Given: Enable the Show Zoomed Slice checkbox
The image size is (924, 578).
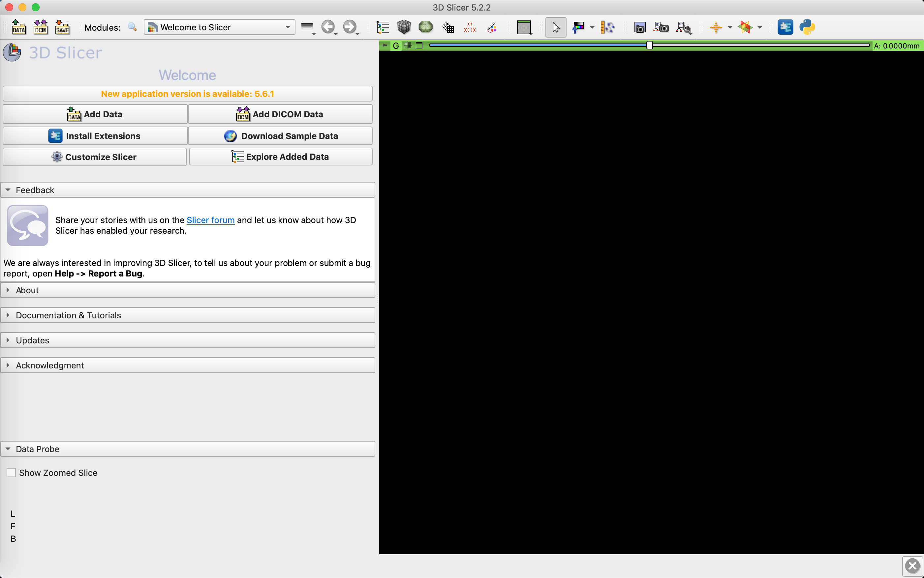Looking at the screenshot, I should [12, 473].
